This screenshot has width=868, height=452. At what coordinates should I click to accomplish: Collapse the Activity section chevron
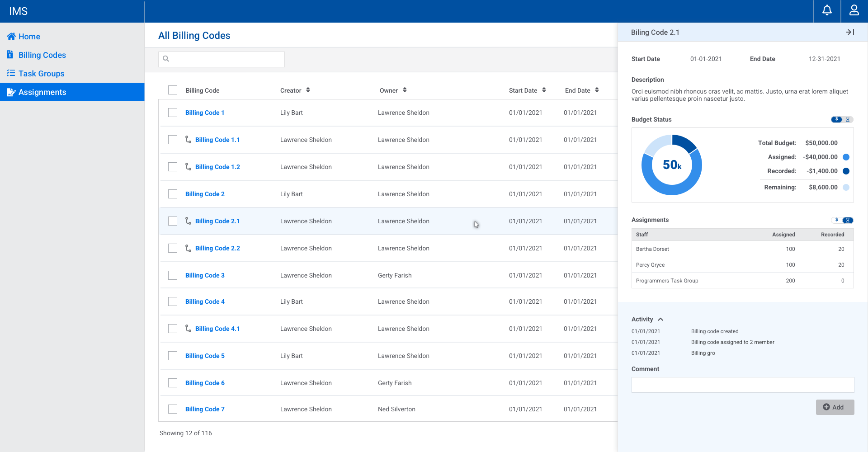660,319
